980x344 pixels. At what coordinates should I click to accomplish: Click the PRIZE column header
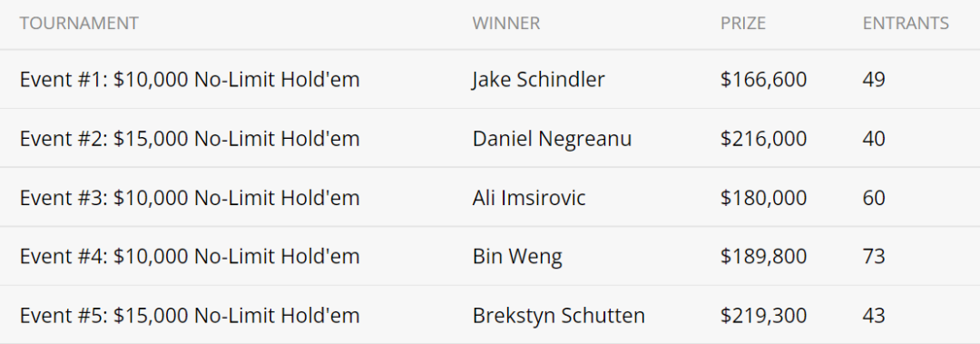[742, 23]
